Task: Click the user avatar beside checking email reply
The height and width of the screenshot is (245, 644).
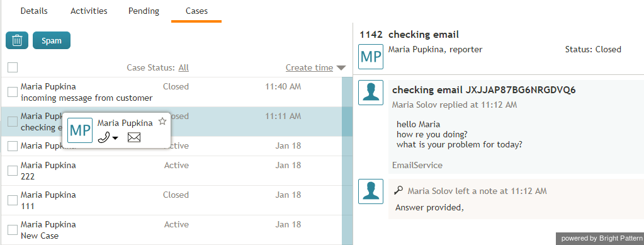Action: point(370,93)
